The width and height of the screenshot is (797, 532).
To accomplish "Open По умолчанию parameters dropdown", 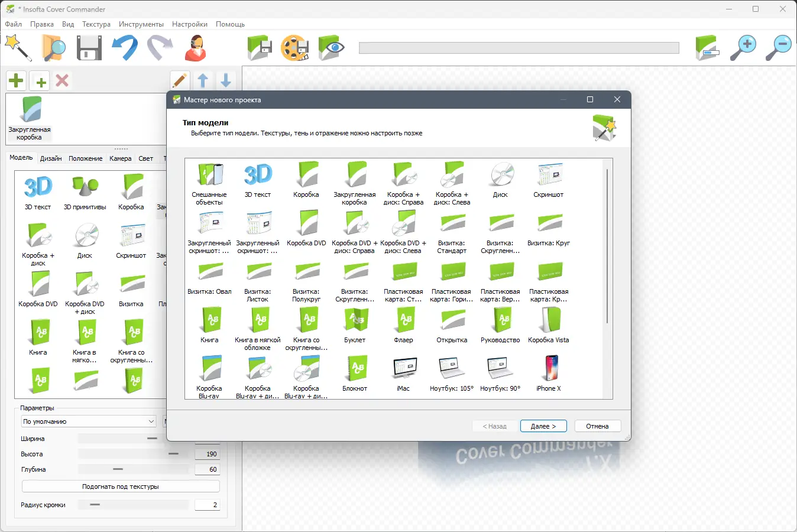I will coord(89,421).
